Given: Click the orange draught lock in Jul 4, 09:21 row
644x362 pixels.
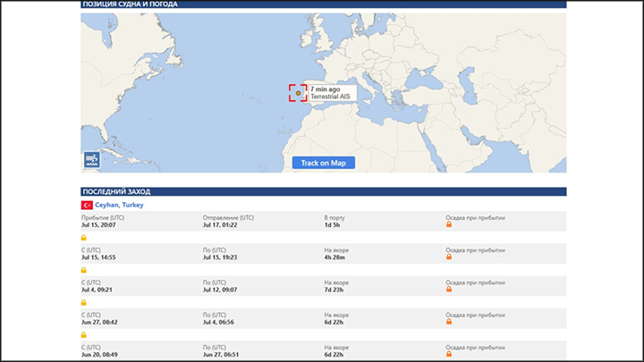Looking at the screenshot, I should (449, 289).
